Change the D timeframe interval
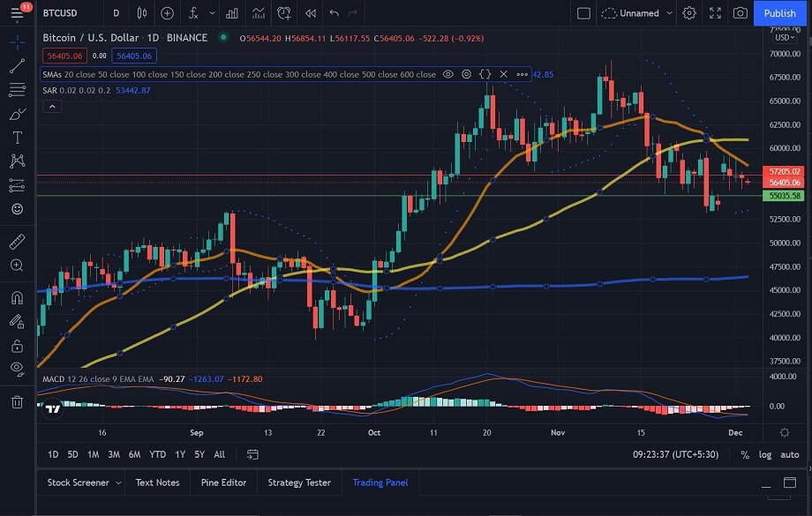 (116, 13)
